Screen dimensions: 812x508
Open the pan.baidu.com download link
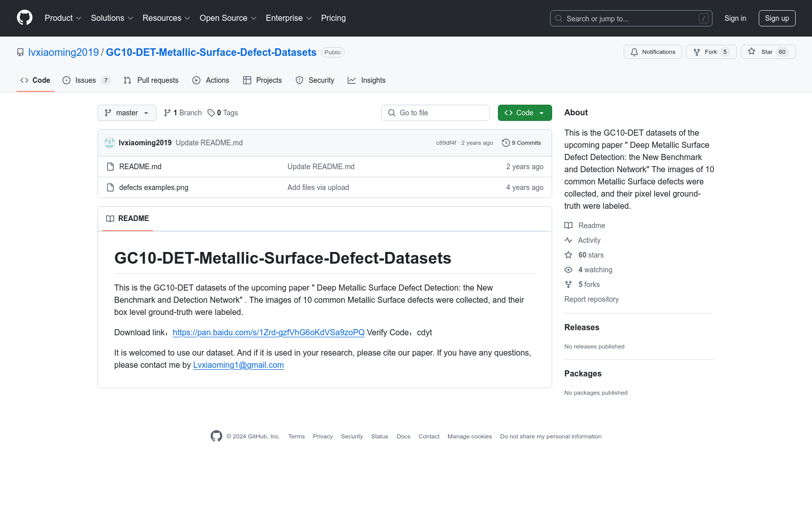(x=268, y=332)
